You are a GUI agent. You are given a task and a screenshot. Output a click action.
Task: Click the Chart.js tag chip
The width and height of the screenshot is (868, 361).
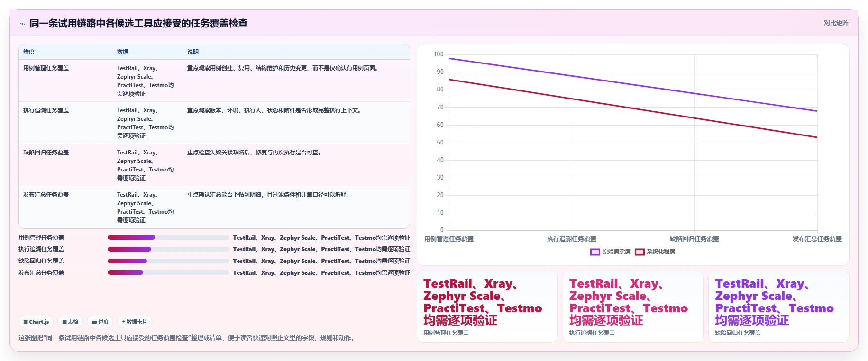tap(36, 322)
